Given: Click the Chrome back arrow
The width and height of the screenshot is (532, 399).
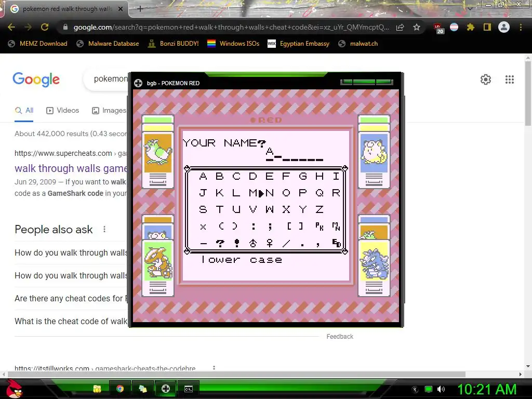Looking at the screenshot, I should (x=11, y=27).
